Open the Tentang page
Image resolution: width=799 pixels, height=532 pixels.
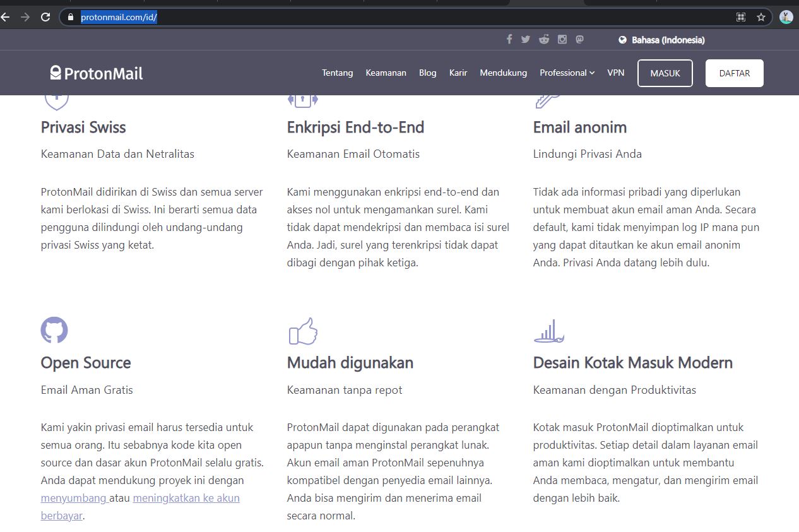(x=338, y=73)
